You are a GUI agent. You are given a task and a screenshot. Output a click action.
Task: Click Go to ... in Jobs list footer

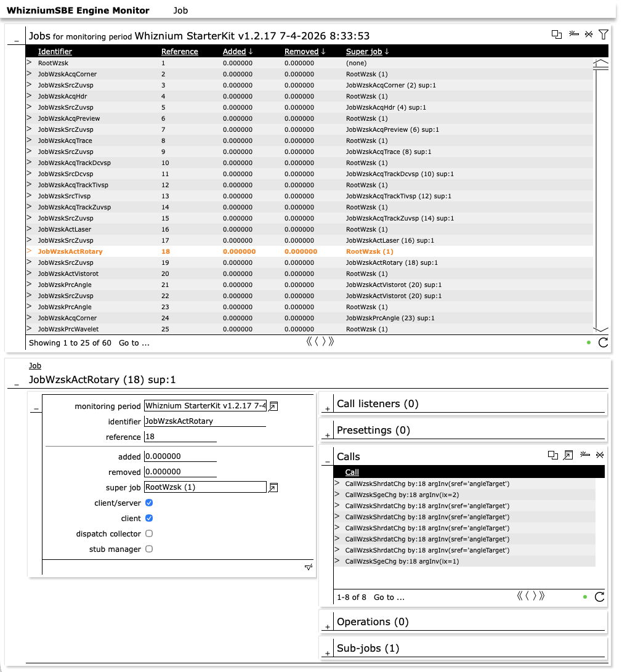pyautogui.click(x=134, y=343)
